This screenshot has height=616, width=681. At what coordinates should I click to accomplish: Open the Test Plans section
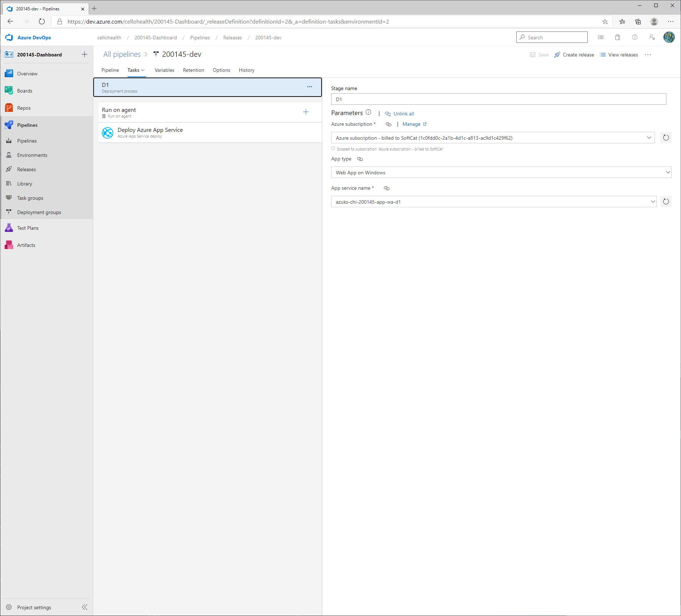click(x=28, y=228)
